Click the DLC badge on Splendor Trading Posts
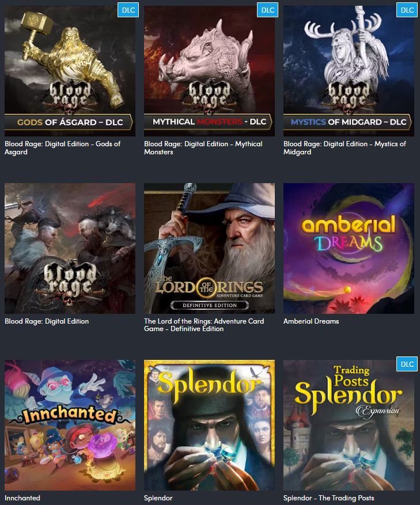Image resolution: width=420 pixels, height=505 pixels. (x=407, y=364)
